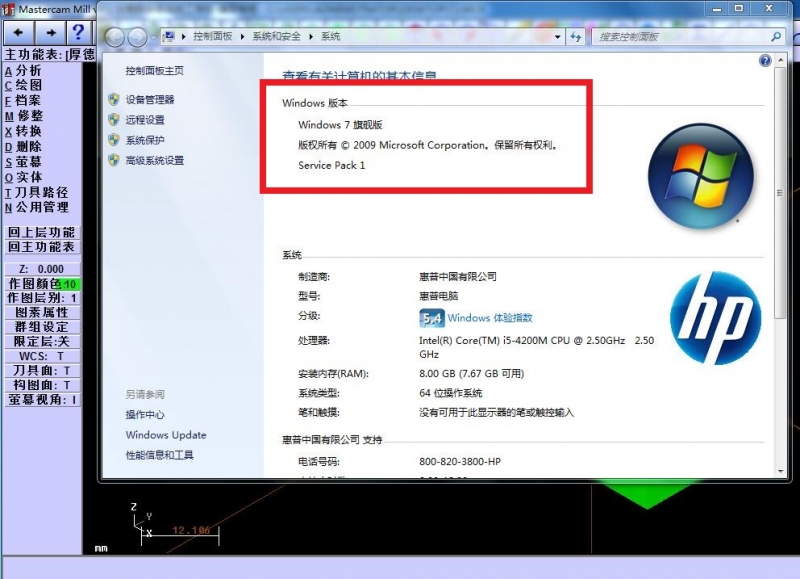The width and height of the screenshot is (800, 579).
Task: Click shield icon beside 设备管理器
Action: point(114,99)
